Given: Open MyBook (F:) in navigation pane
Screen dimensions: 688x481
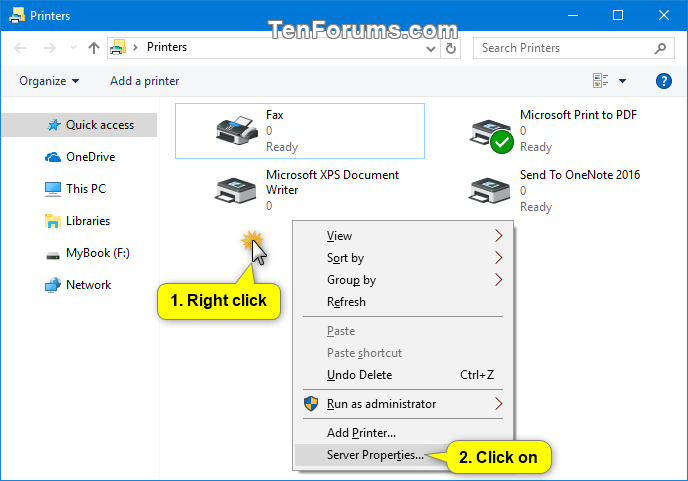Looking at the screenshot, I should click(x=79, y=253).
